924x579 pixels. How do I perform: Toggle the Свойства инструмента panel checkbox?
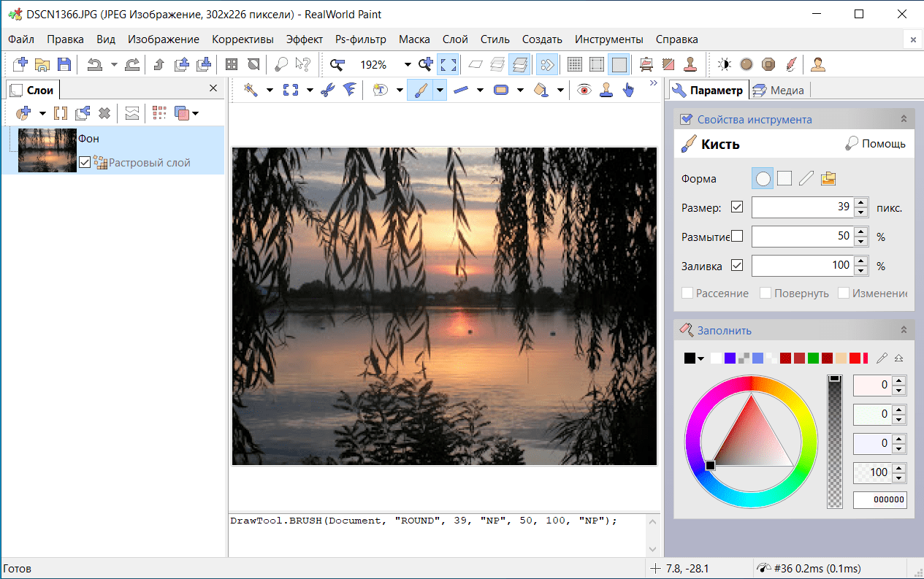686,119
